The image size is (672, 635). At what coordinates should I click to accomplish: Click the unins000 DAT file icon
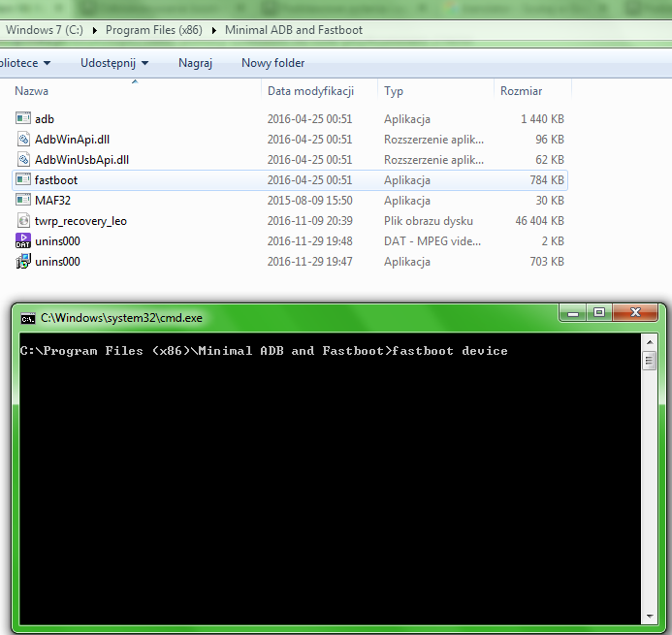(x=24, y=241)
